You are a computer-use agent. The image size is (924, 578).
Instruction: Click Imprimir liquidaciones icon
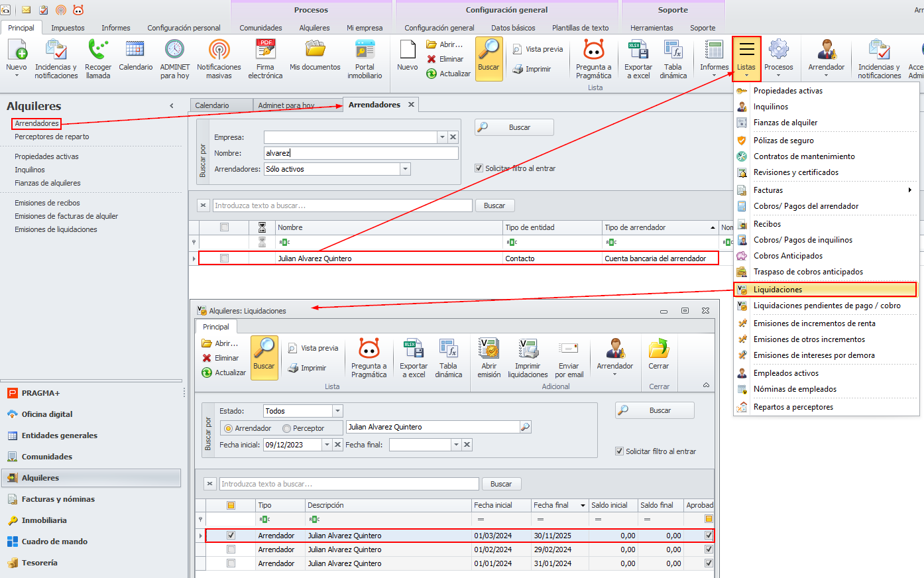pos(528,349)
